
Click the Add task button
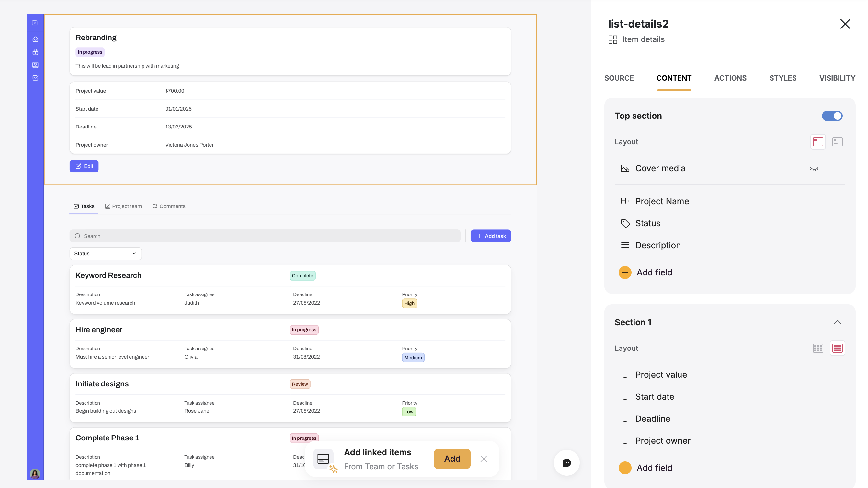coord(491,236)
